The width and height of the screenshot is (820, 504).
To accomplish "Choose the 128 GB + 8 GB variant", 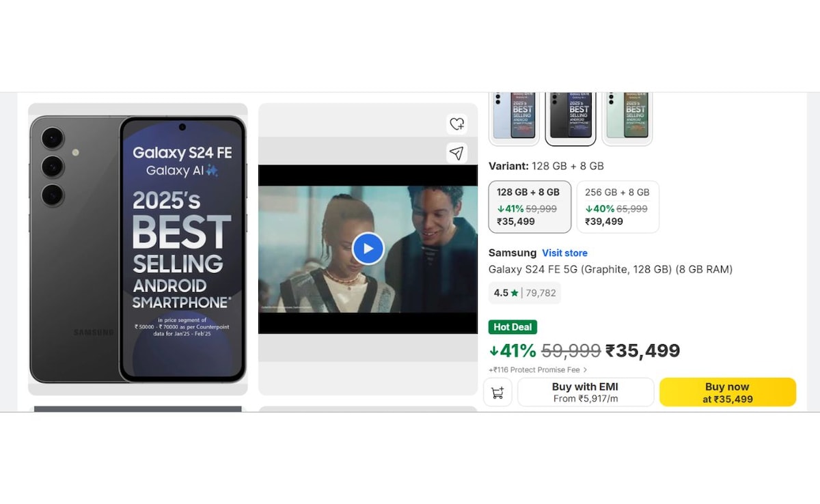I will 530,207.
